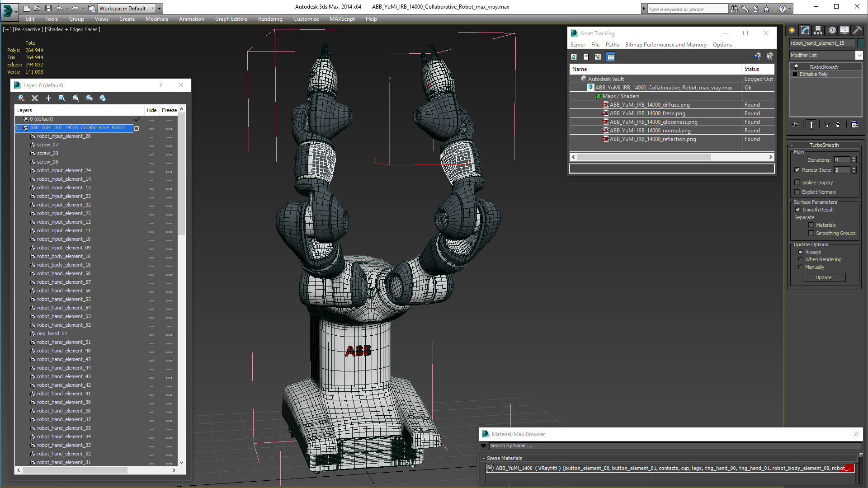Expand the Editable Poly sub-objects
The width and height of the screenshot is (868, 488).
pos(795,74)
